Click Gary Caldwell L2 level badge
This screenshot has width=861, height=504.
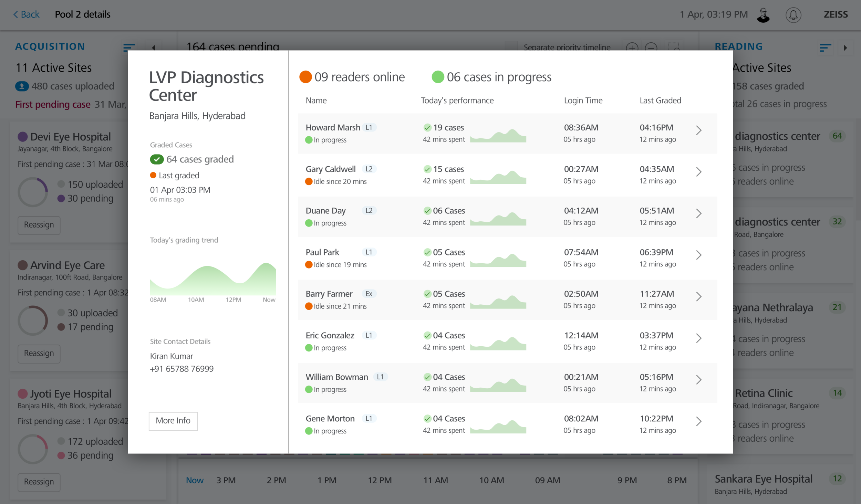(x=369, y=169)
